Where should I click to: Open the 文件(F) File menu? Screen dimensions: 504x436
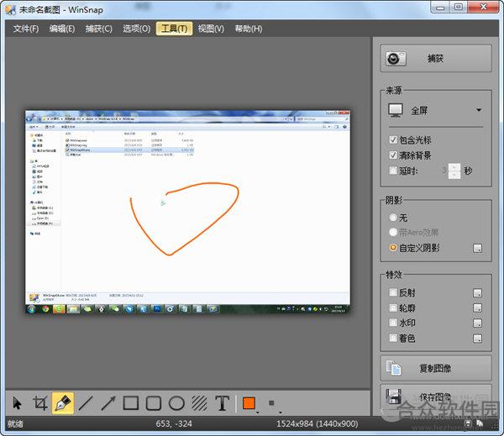(26, 29)
